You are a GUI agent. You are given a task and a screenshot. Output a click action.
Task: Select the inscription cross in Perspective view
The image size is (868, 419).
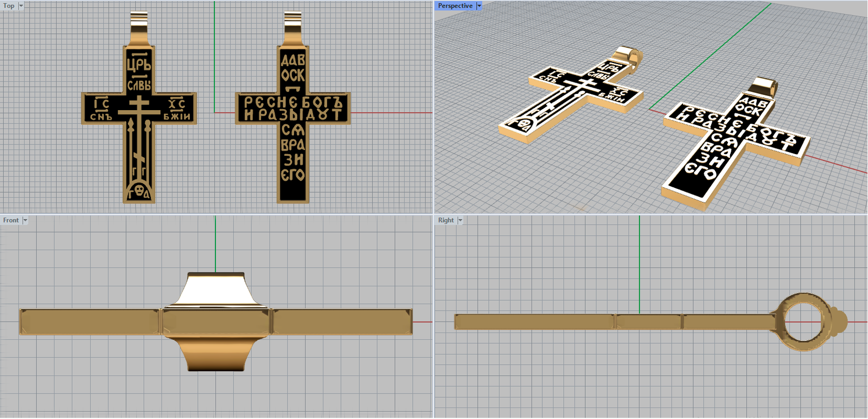point(732,141)
